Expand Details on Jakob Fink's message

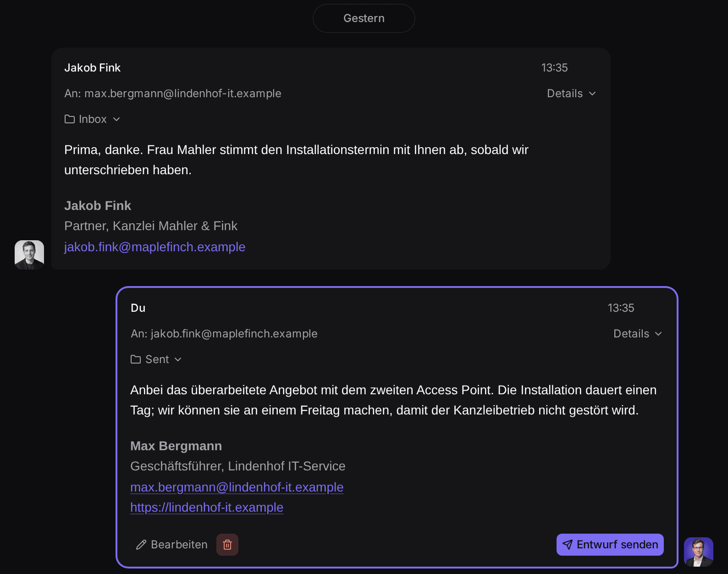point(572,94)
